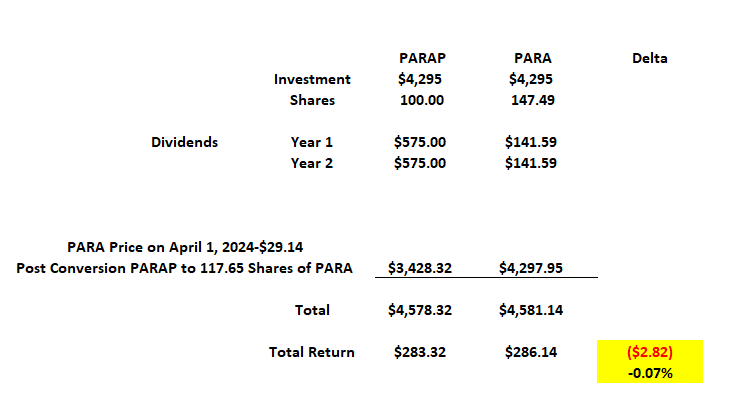Select the PARA column header

[x=533, y=58]
